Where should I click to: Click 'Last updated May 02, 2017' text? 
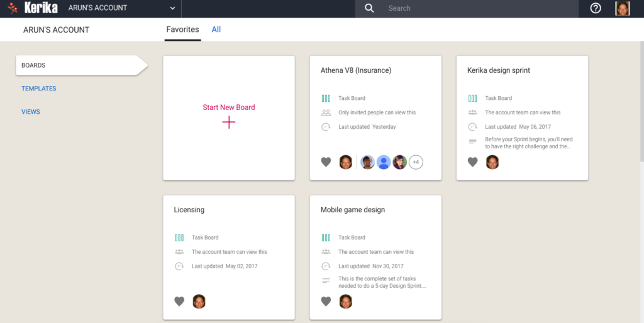click(x=225, y=266)
